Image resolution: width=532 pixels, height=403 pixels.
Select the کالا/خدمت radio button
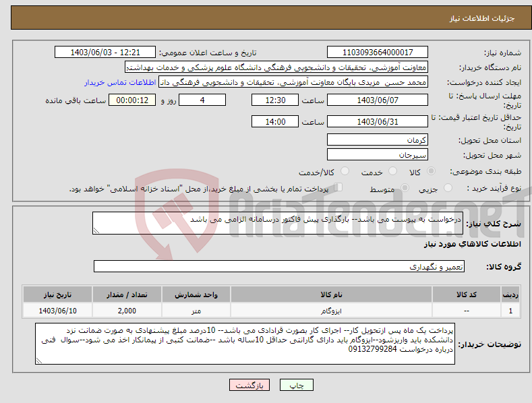point(345,171)
